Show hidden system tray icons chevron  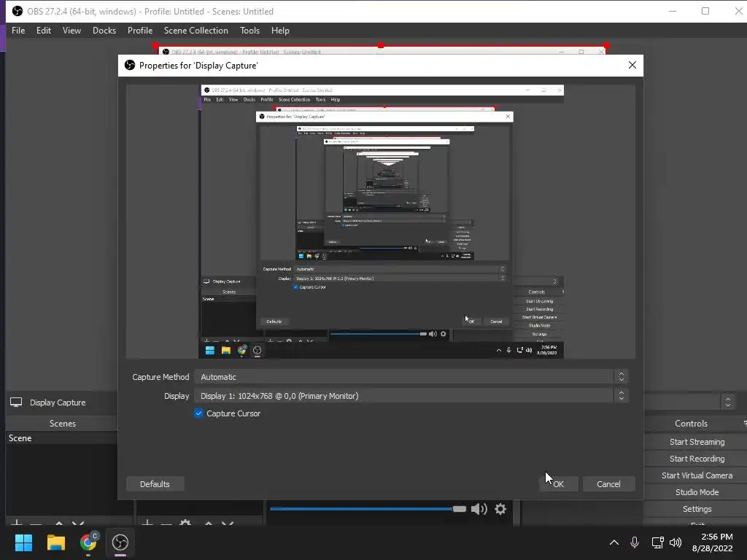tap(614, 542)
